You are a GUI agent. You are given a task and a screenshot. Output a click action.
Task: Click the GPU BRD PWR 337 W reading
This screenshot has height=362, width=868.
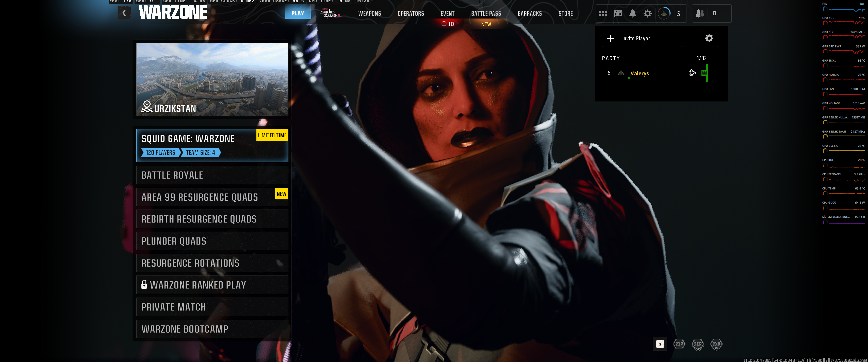coord(843,49)
